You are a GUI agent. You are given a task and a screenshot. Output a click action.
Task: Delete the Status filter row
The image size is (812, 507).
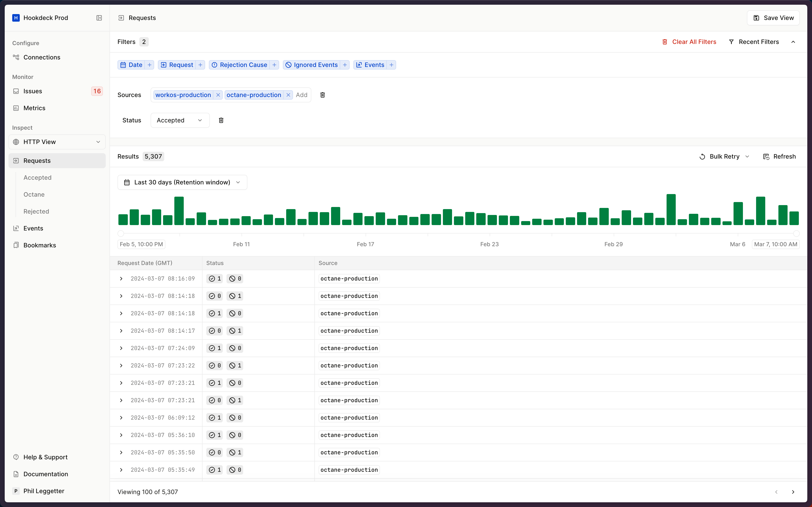pyautogui.click(x=221, y=120)
